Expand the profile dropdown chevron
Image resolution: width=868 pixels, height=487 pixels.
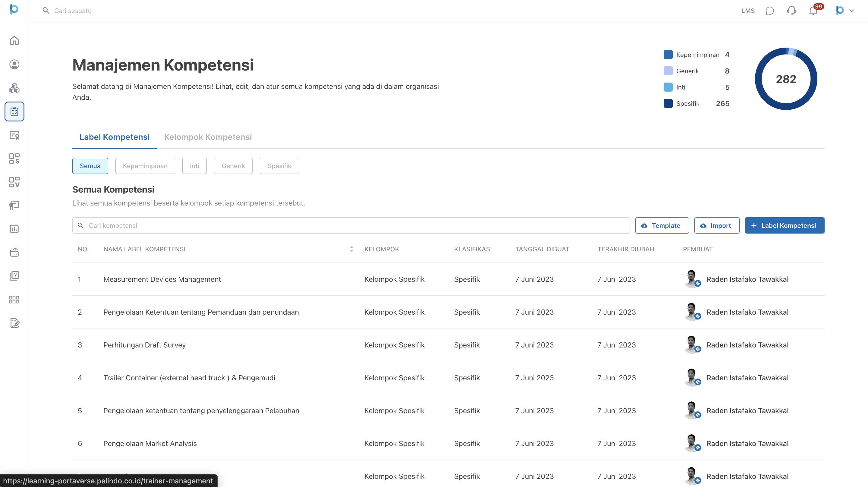[851, 11]
